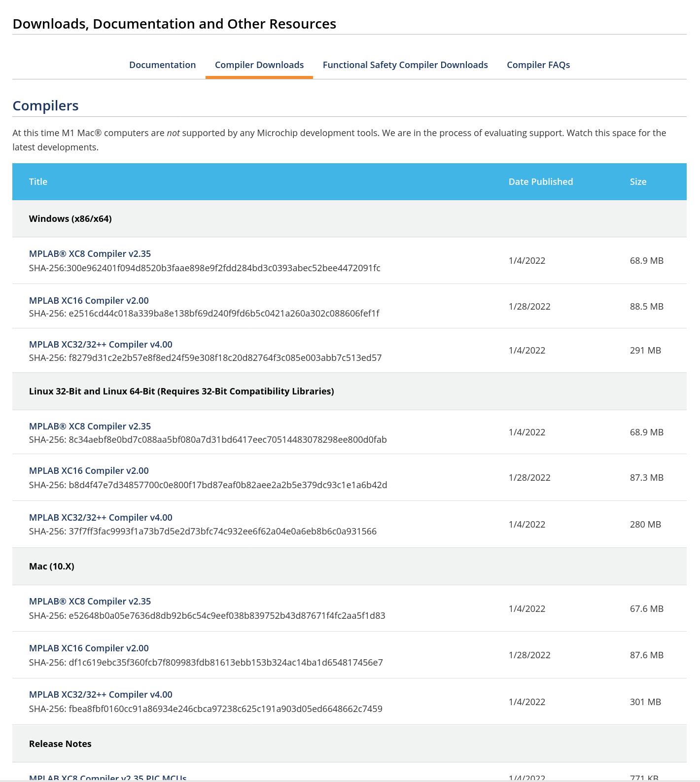
Task: Click the Title column header
Action: click(x=38, y=182)
